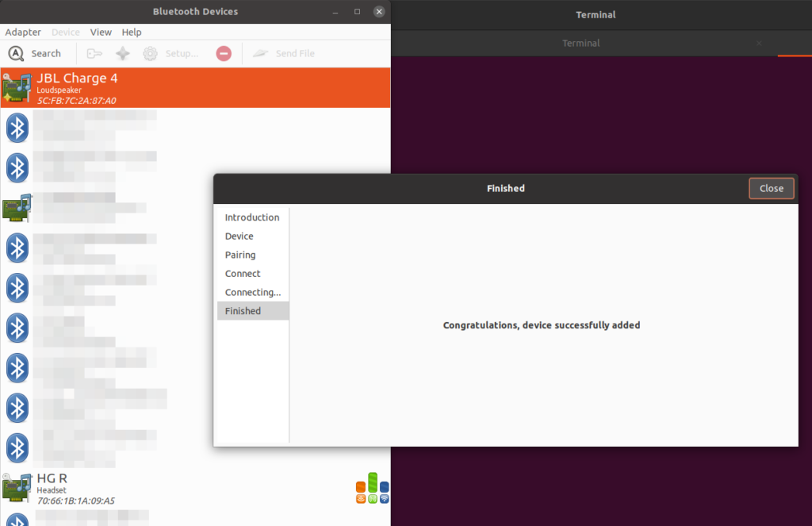Select the Introduction step in the assistant sidebar

[x=253, y=217]
